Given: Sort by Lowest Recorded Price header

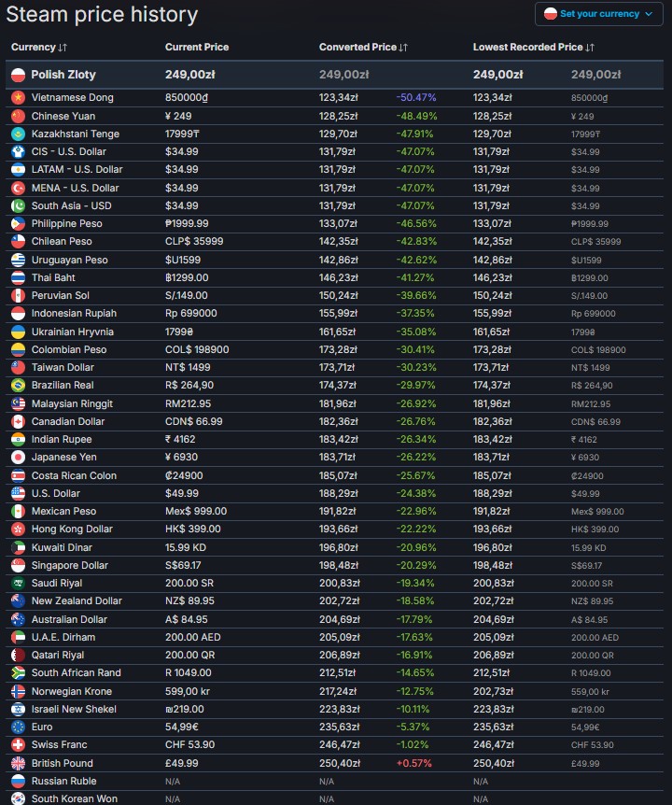Looking at the screenshot, I should (533, 47).
